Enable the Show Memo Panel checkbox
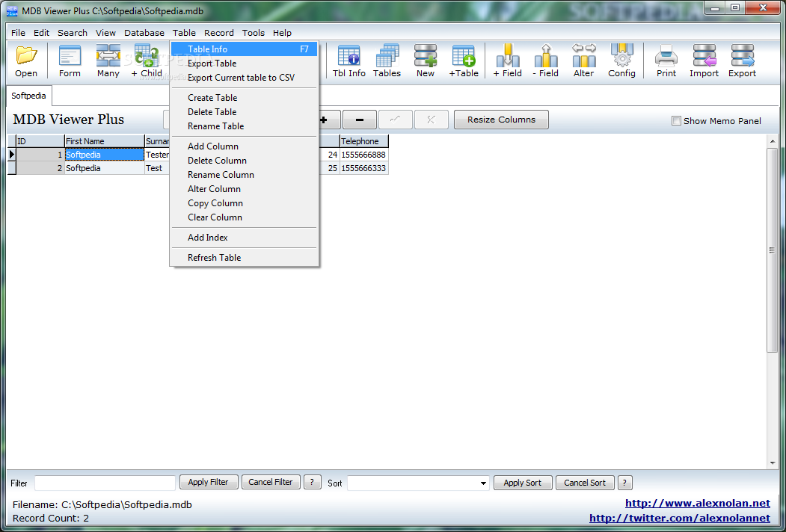The width and height of the screenshot is (786, 532). coord(676,121)
